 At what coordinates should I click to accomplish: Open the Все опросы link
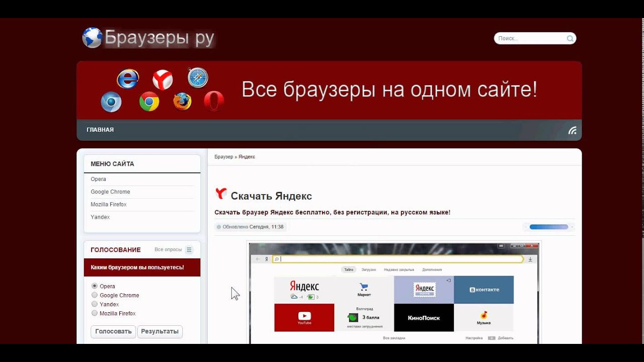click(168, 249)
